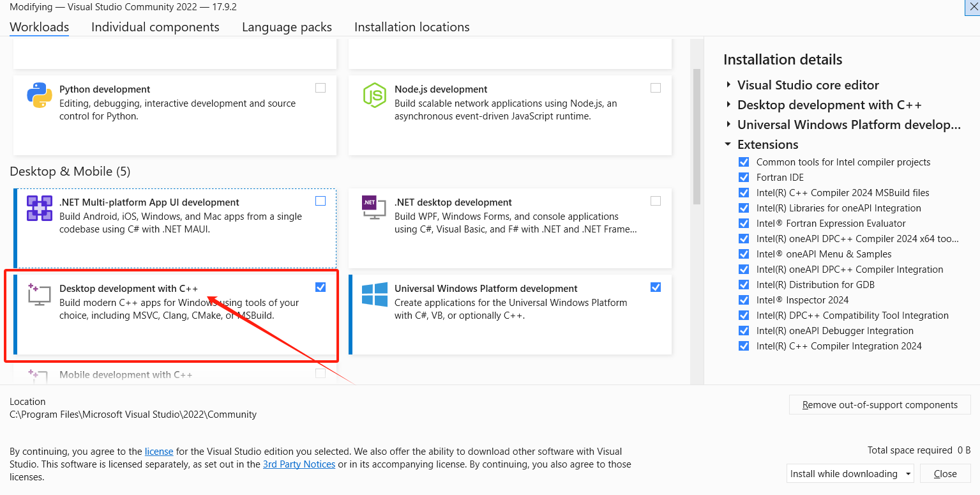Image resolution: width=980 pixels, height=495 pixels.
Task: Click the Desktop & Mobile (5) heading
Action: tap(70, 171)
